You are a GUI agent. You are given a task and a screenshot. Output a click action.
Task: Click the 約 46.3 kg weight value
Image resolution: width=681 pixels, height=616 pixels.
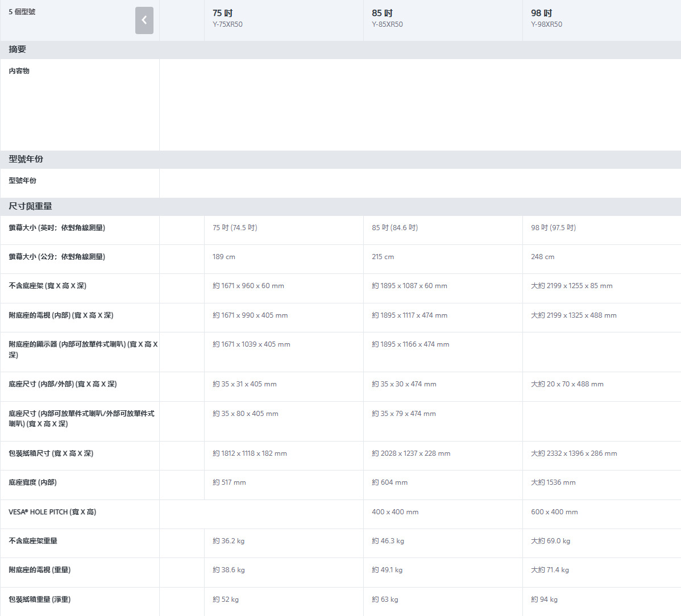coord(388,541)
